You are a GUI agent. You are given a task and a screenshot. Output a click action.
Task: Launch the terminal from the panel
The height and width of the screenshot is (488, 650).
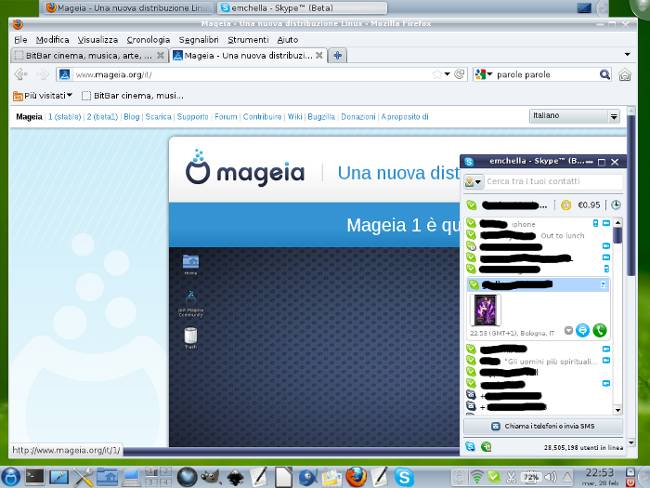point(35,477)
